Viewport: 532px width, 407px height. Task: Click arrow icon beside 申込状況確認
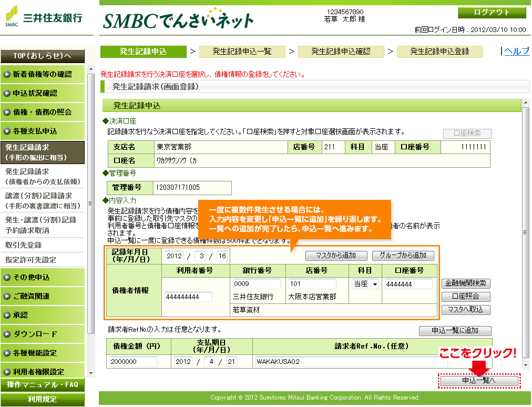(6, 94)
